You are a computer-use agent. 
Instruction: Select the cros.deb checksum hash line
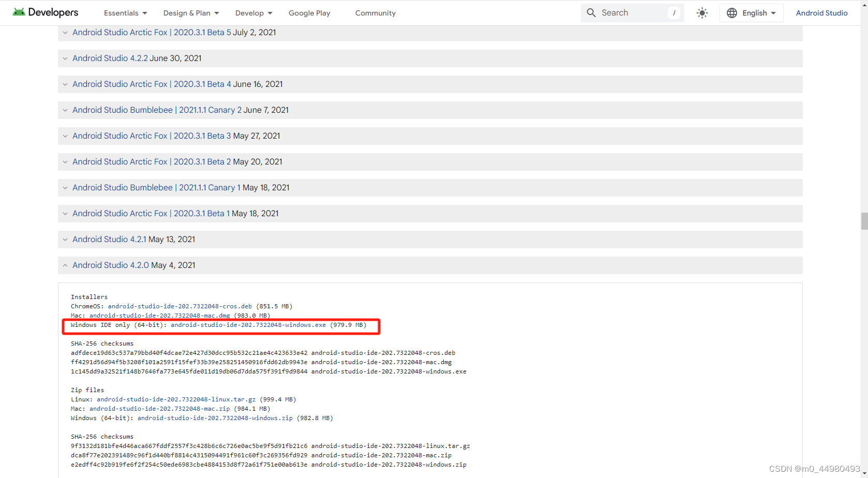(x=263, y=353)
